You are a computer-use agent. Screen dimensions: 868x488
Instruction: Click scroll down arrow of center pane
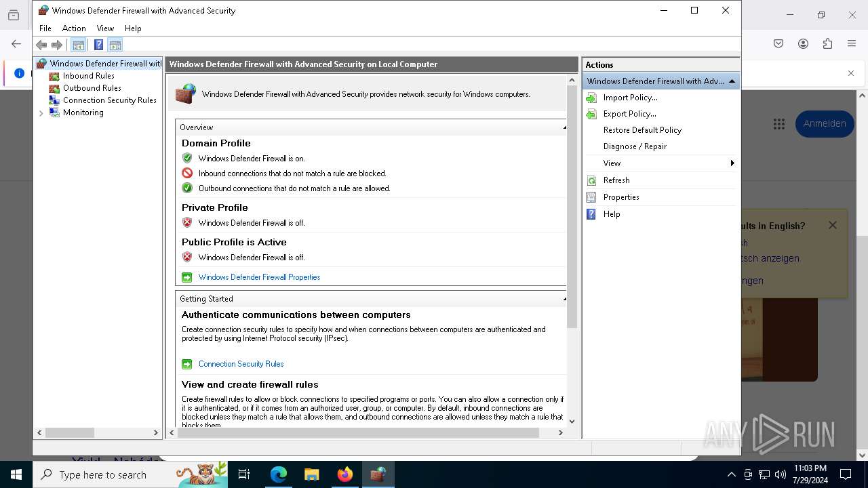click(572, 421)
